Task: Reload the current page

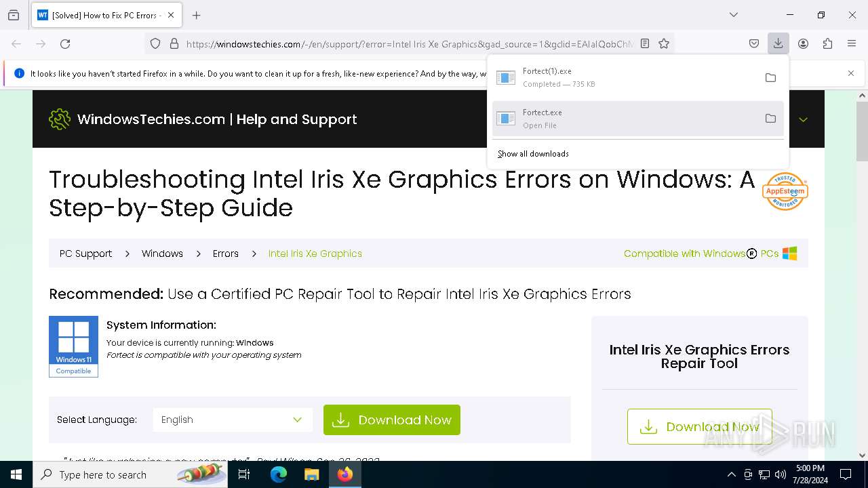Action: tap(65, 44)
